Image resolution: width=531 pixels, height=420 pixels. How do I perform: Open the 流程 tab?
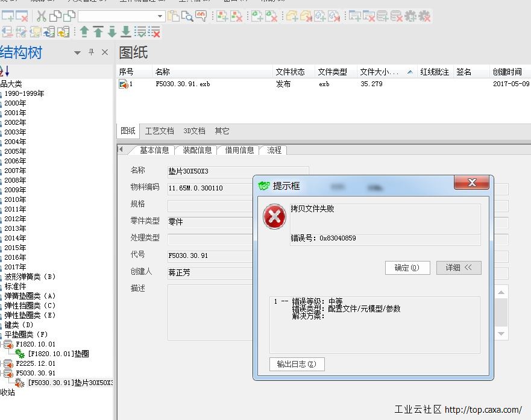[x=274, y=150]
